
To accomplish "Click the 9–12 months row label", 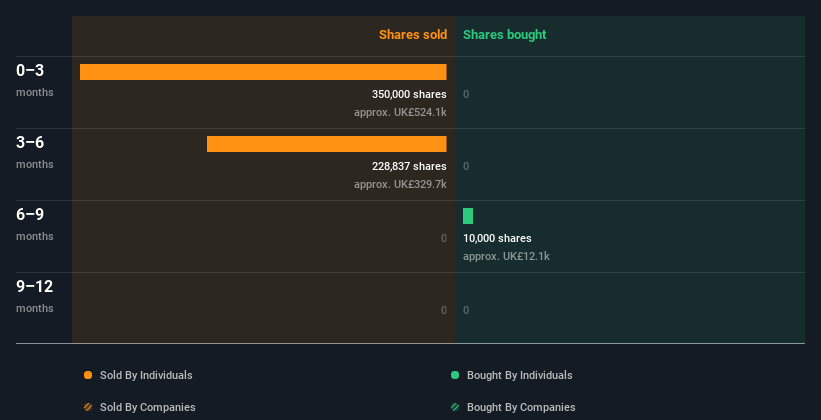I will coord(35,296).
